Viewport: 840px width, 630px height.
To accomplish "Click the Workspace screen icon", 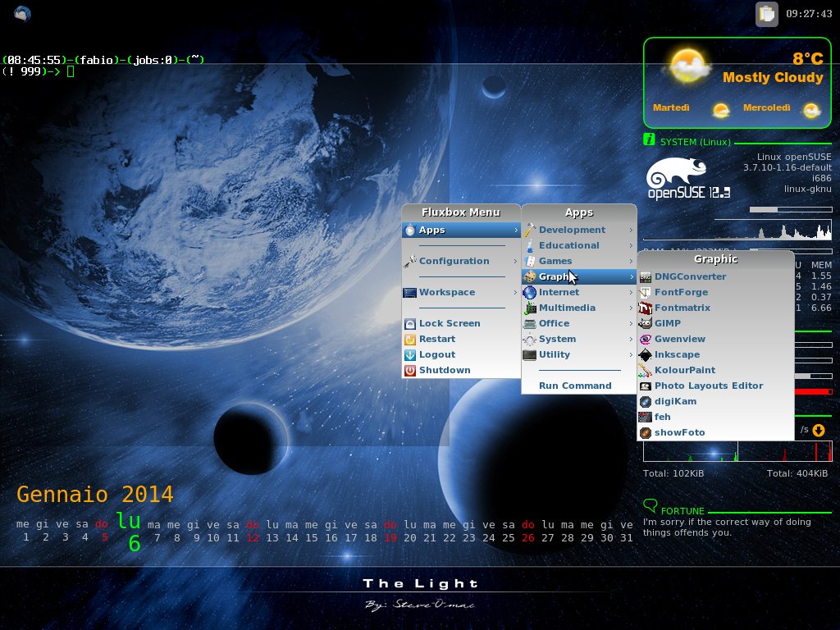I will (x=410, y=293).
